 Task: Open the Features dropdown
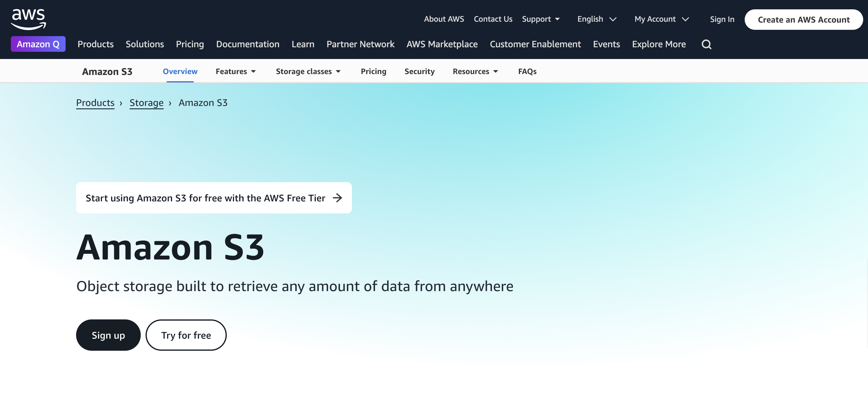coord(235,71)
